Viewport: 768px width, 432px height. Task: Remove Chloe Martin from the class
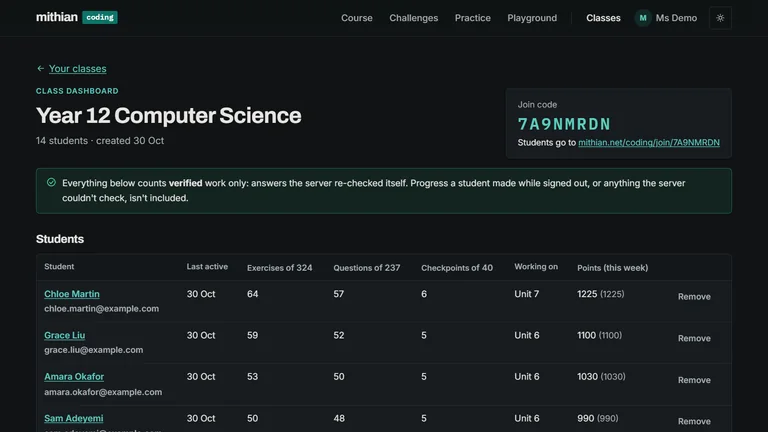[694, 296]
